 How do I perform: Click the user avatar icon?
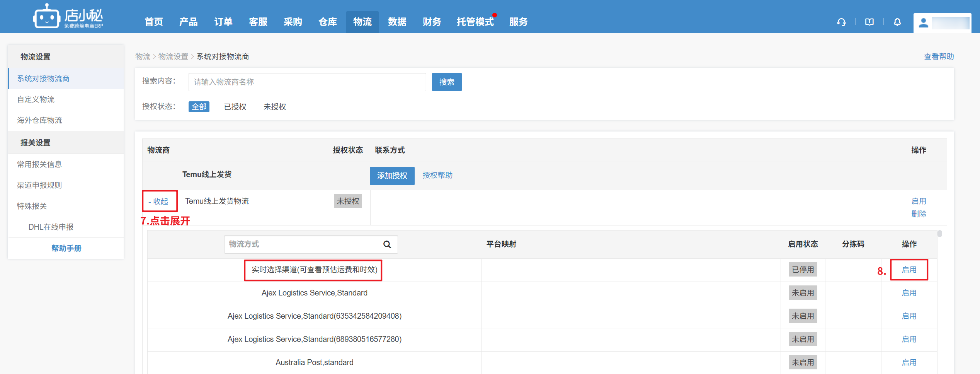(924, 23)
